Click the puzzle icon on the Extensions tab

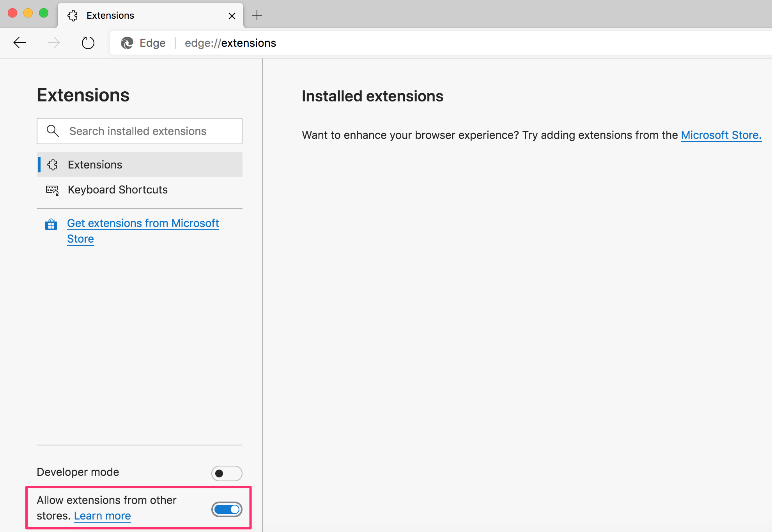click(73, 16)
